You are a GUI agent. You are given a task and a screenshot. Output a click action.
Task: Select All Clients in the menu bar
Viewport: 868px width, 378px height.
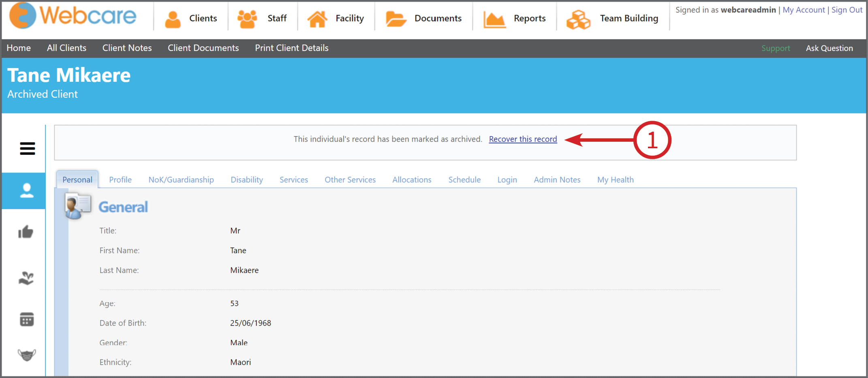point(66,48)
